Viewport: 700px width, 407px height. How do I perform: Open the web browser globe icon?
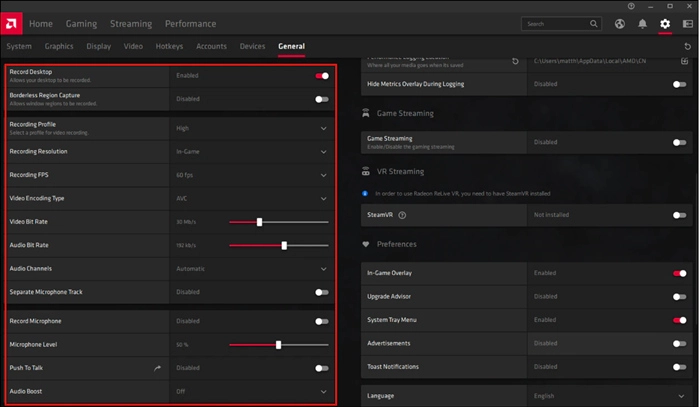click(x=621, y=24)
